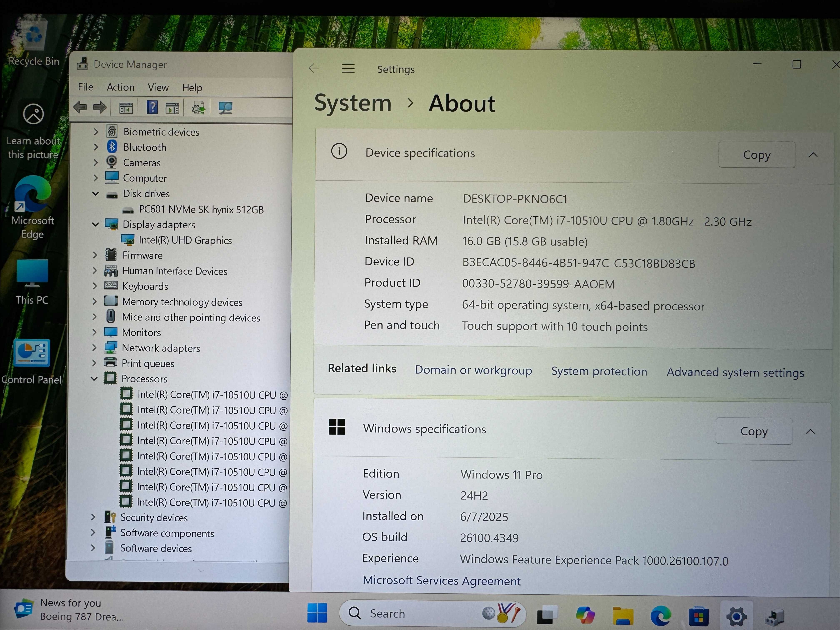Click the info icon beside Device specifications

coord(339,151)
